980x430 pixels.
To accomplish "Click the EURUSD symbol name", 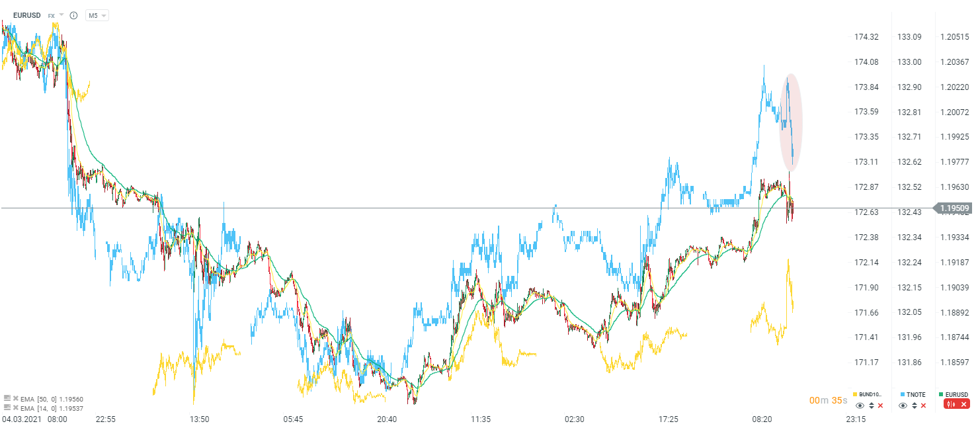I will 26,15.
